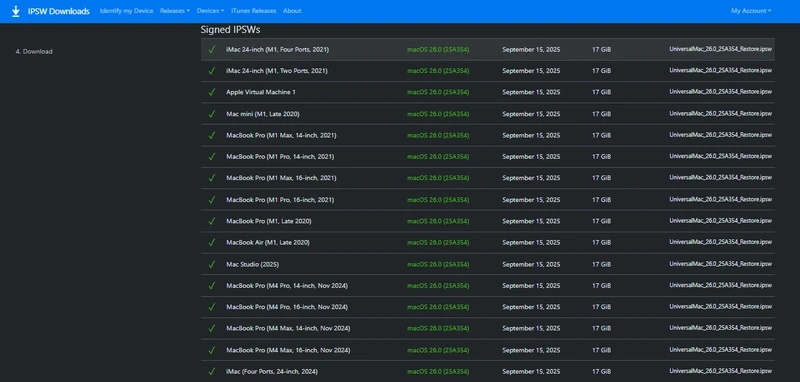Select MacBook Pro (M4 Max, 14-inch, Nov 2024) name
Viewport: 800px width, 382px height.
pyautogui.click(x=288, y=328)
